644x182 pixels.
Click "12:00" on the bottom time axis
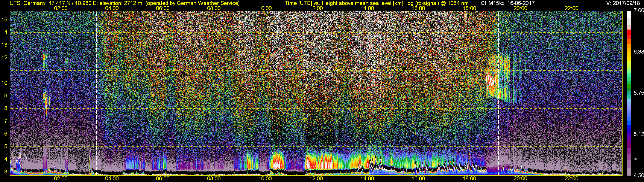(316, 179)
